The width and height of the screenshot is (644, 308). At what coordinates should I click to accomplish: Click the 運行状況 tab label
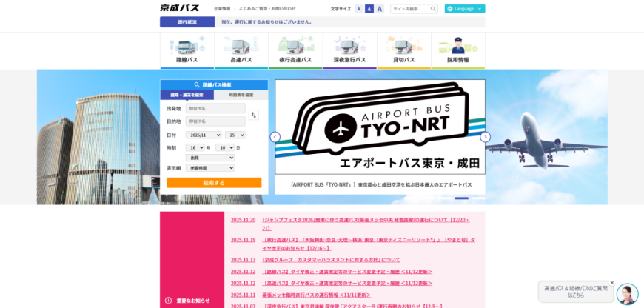[x=187, y=22]
